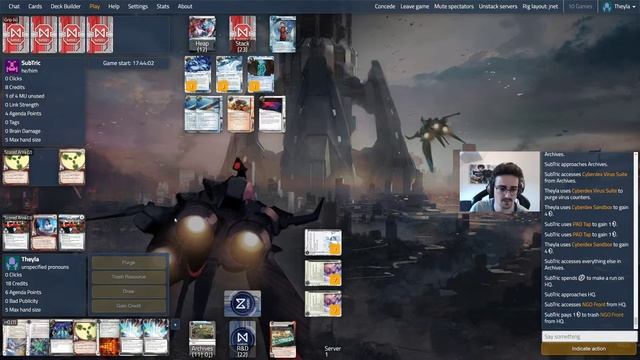Screen dimensions: 640x360
Task: Open the Help page
Action: click(114, 7)
